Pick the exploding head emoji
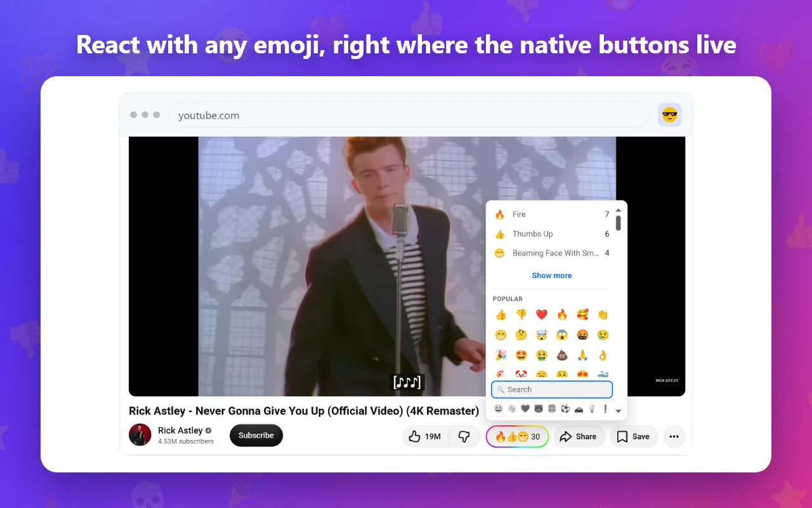This screenshot has height=508, width=812. (x=542, y=335)
